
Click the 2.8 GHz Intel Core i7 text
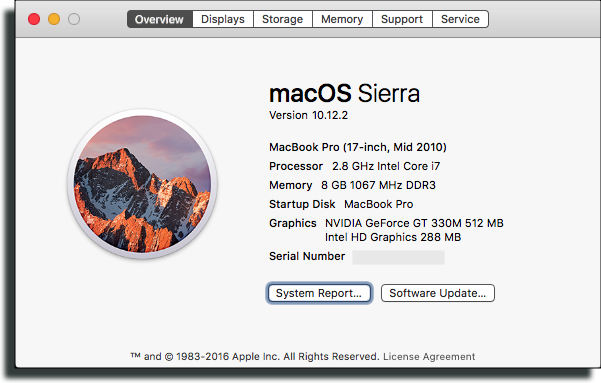point(386,166)
